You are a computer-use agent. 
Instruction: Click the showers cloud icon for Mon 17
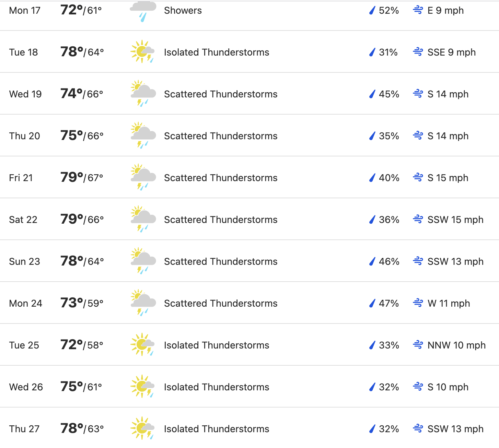tap(143, 11)
